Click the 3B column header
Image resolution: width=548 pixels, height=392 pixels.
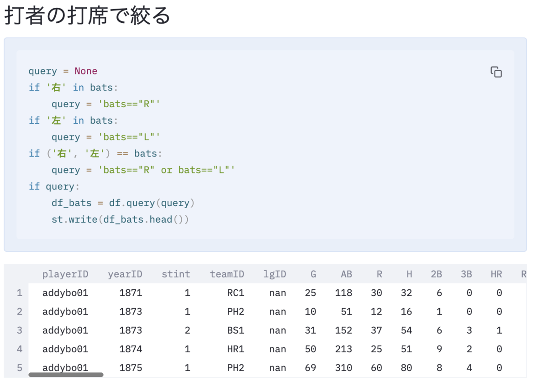point(466,274)
